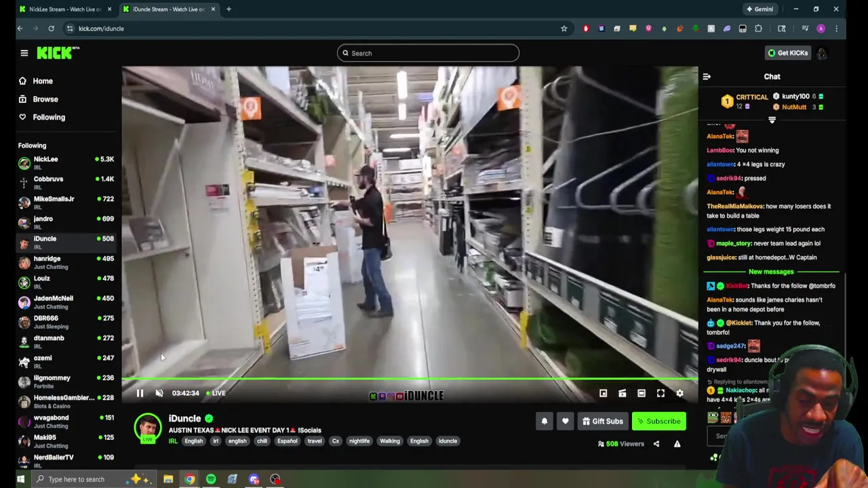Open Windows Start menu

coord(20,479)
